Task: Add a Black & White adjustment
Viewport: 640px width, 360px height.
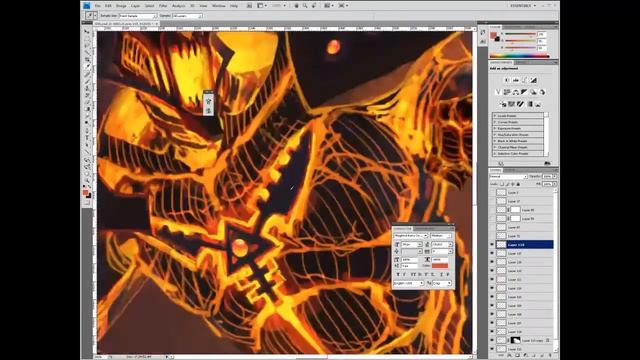Action: tap(524, 92)
